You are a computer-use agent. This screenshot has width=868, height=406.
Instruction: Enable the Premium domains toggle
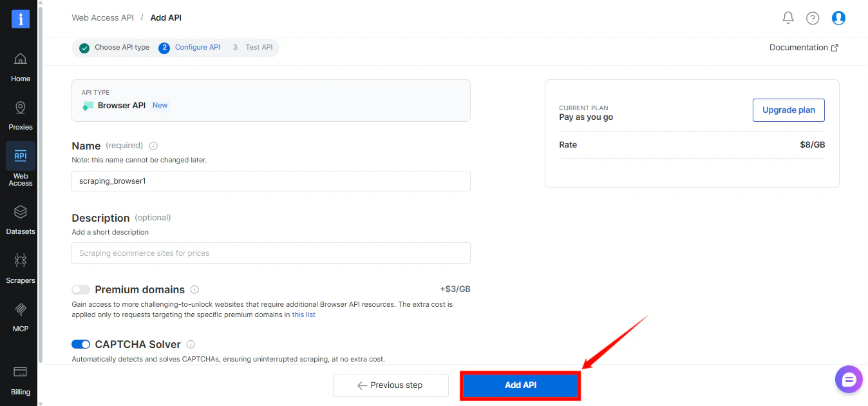(80, 290)
